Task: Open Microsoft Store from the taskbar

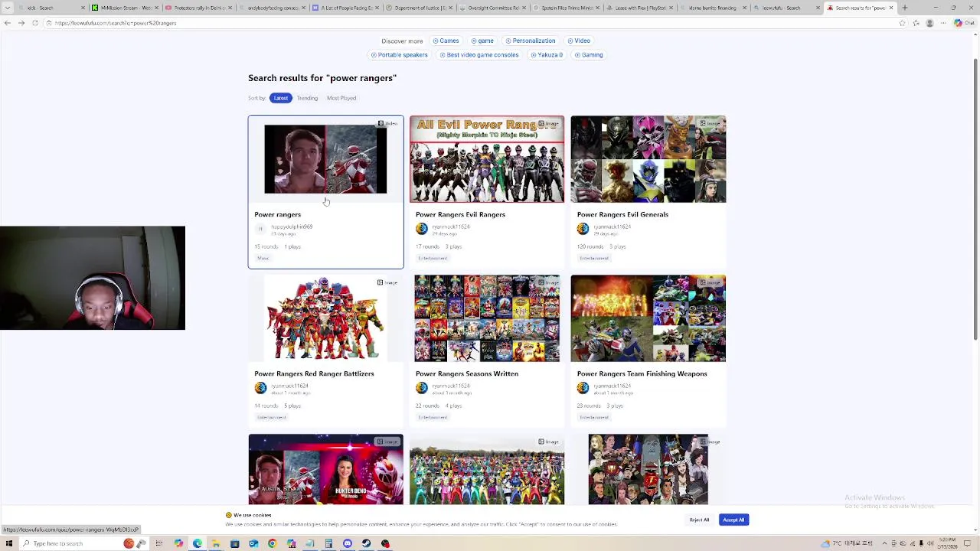Action: (235, 543)
